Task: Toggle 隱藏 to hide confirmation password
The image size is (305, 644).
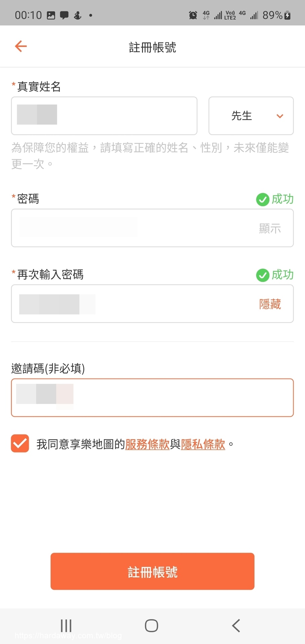Action: click(270, 304)
